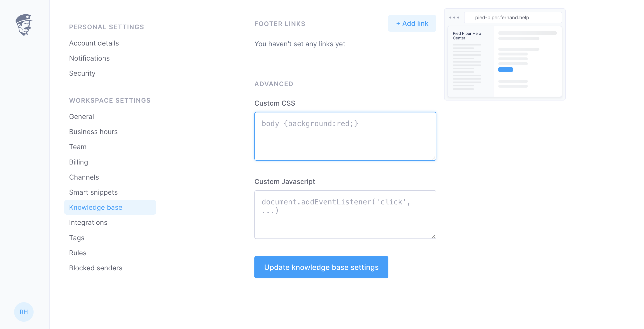Focus the Custom Javascript text area
Screen dimensions: 644x329
click(x=345, y=214)
